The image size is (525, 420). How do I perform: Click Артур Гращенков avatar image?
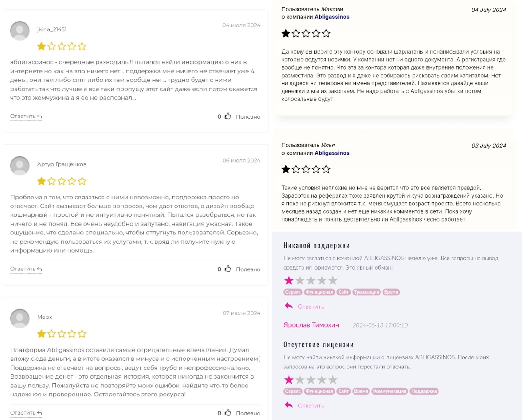point(20,166)
